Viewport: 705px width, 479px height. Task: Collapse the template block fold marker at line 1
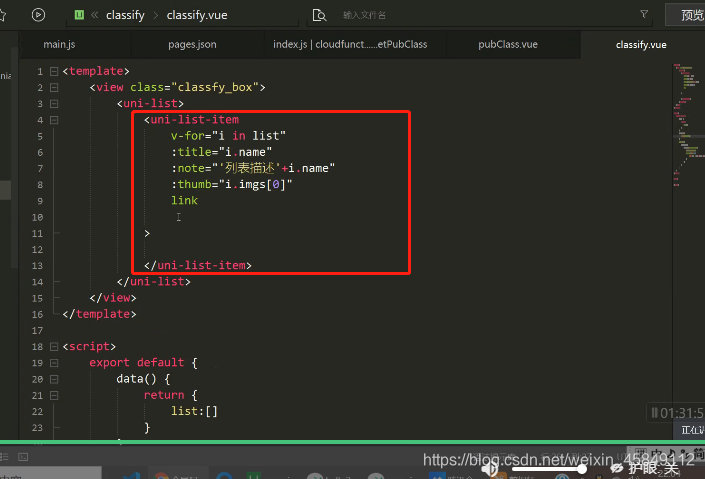(x=54, y=71)
